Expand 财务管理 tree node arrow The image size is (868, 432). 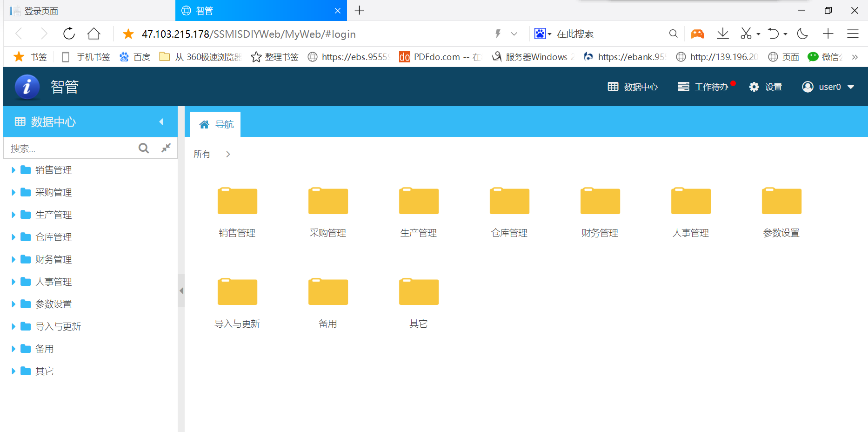pyautogui.click(x=13, y=260)
